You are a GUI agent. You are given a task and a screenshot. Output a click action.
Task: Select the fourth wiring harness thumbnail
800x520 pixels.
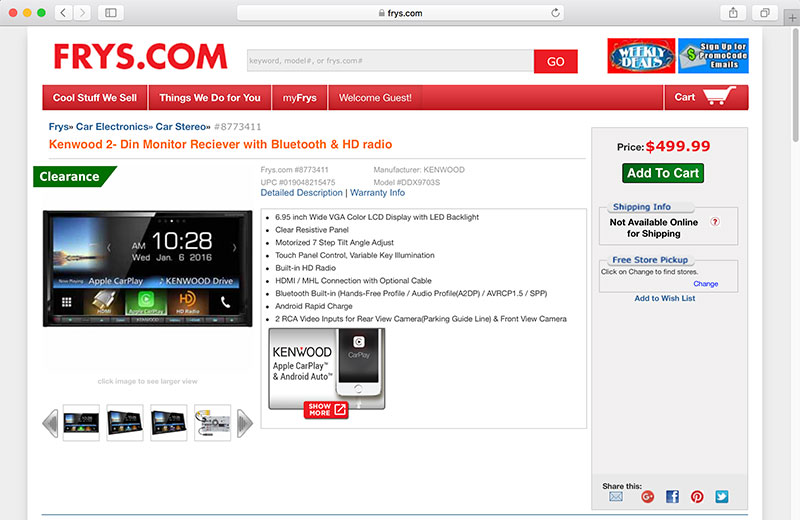click(x=213, y=423)
